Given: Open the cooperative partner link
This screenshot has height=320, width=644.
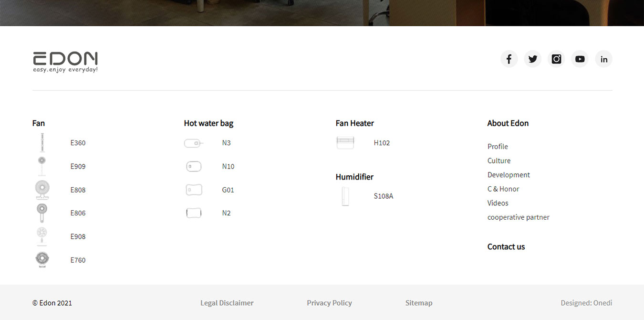Looking at the screenshot, I should coord(518,217).
